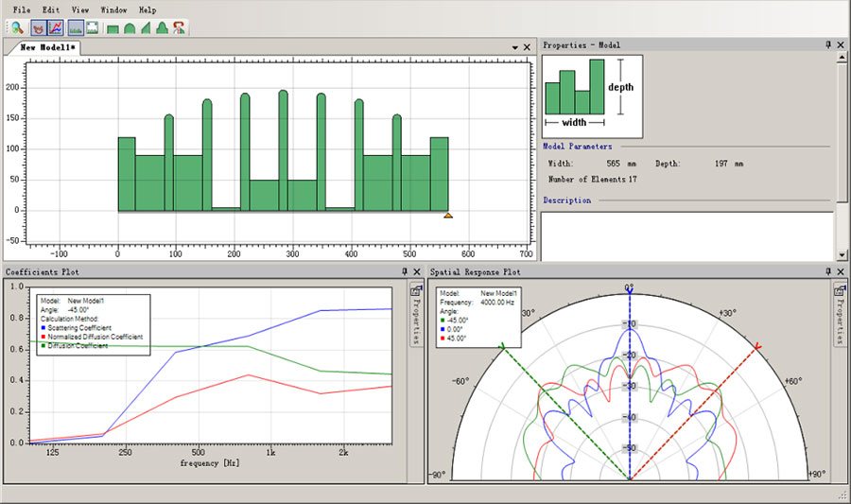
Task: Click the orange width marker on model axis
Action: point(448,215)
